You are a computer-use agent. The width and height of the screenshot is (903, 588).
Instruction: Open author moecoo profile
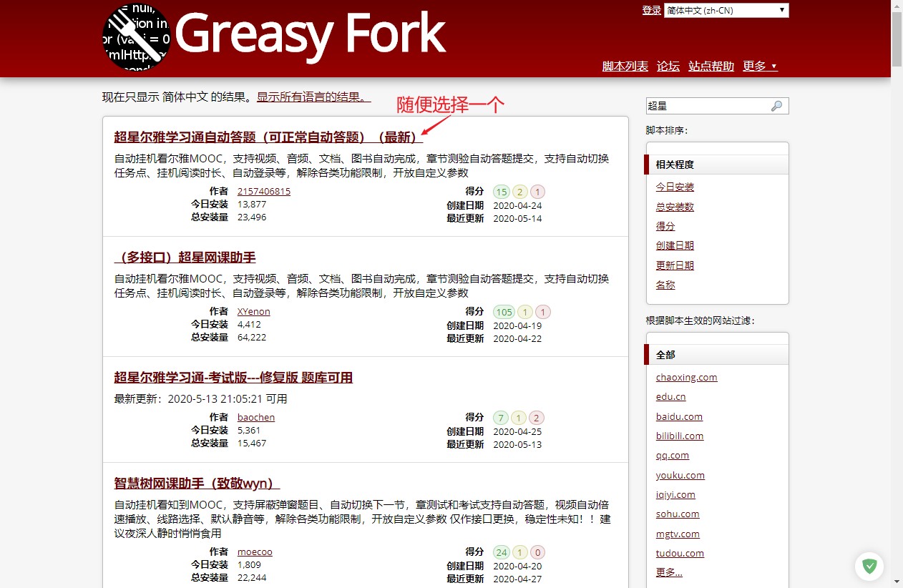click(x=255, y=552)
